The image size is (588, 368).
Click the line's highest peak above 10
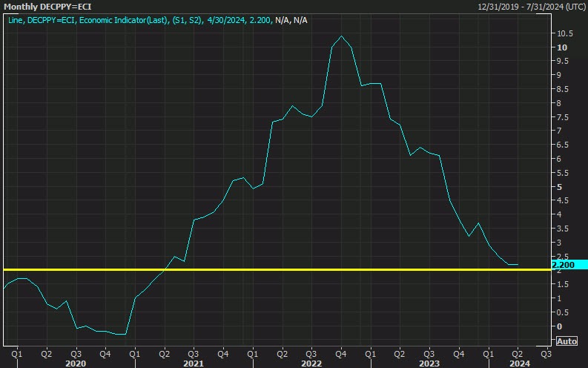click(x=341, y=36)
